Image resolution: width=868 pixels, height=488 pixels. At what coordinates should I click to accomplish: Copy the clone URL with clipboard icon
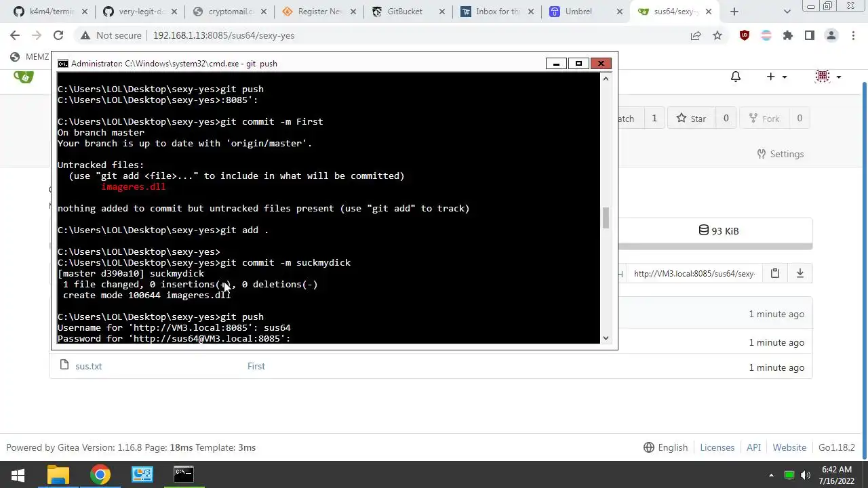pos(775,273)
